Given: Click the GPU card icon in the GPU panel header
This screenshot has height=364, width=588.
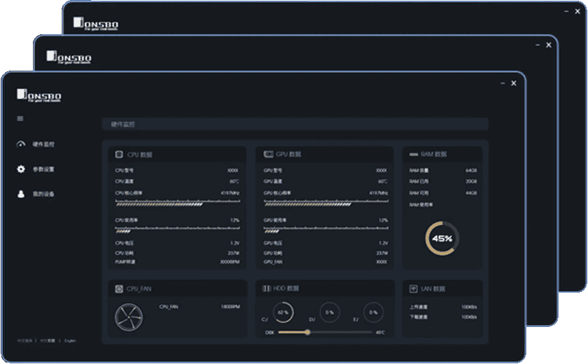Looking at the screenshot, I should (x=268, y=154).
